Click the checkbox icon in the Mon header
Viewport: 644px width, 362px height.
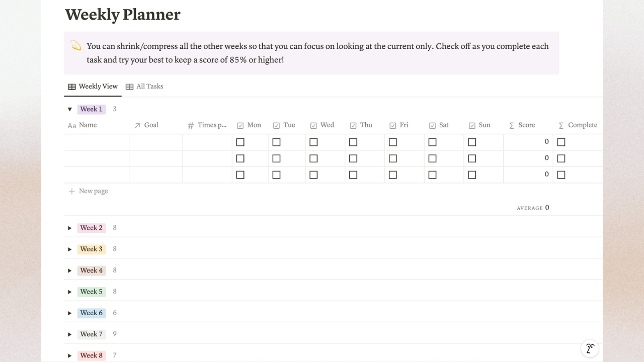pos(240,125)
